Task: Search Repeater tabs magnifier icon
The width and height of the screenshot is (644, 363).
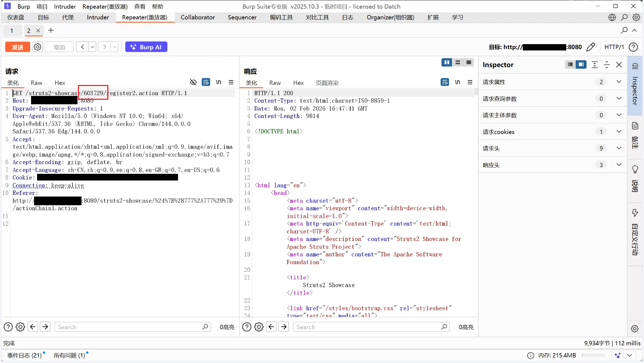Action: tap(624, 30)
